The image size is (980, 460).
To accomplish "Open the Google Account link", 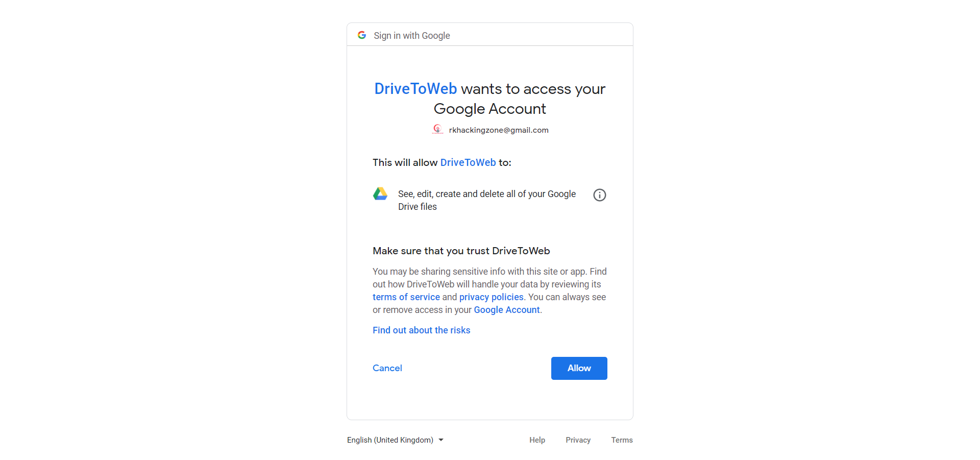I will click(x=507, y=310).
